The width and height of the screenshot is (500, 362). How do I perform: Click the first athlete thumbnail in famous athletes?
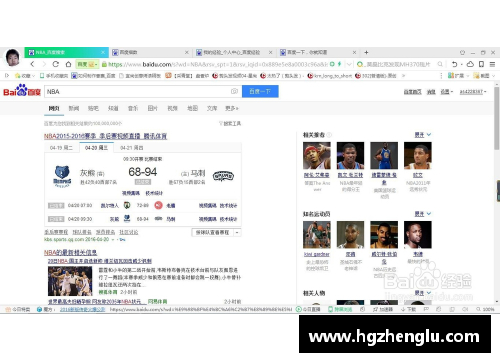pos(317,235)
